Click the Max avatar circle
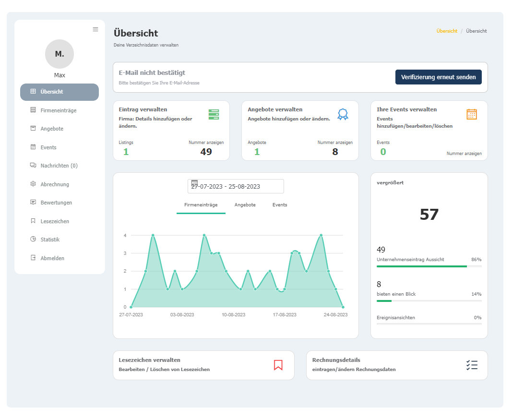This screenshot has height=420, width=512. click(x=60, y=54)
